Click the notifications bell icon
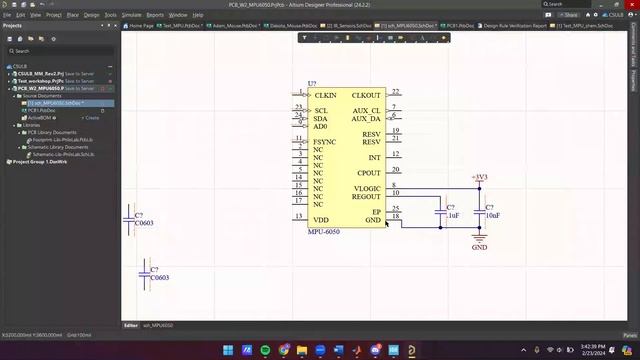 pyautogui.click(x=588, y=15)
